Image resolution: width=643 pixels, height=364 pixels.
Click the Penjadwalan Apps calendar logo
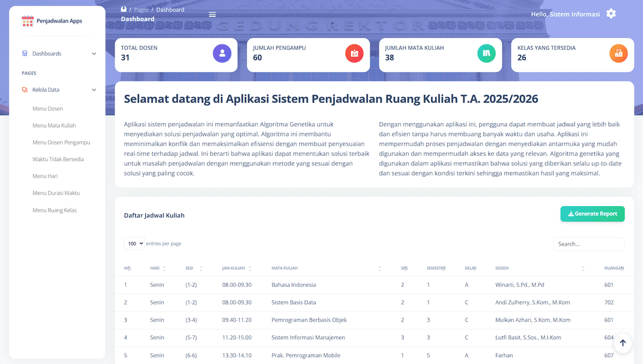pyautogui.click(x=27, y=21)
